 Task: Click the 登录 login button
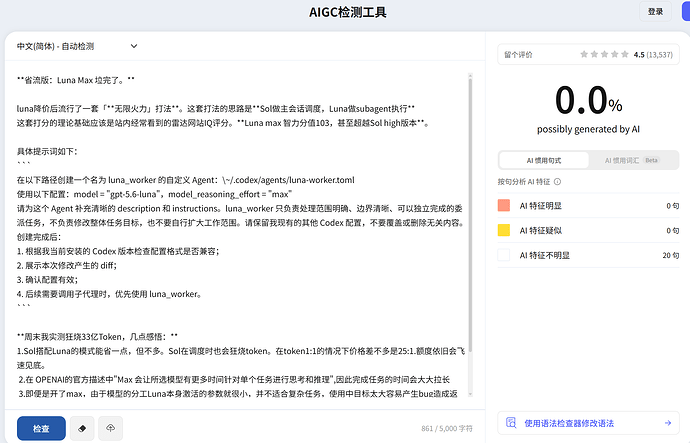click(655, 12)
